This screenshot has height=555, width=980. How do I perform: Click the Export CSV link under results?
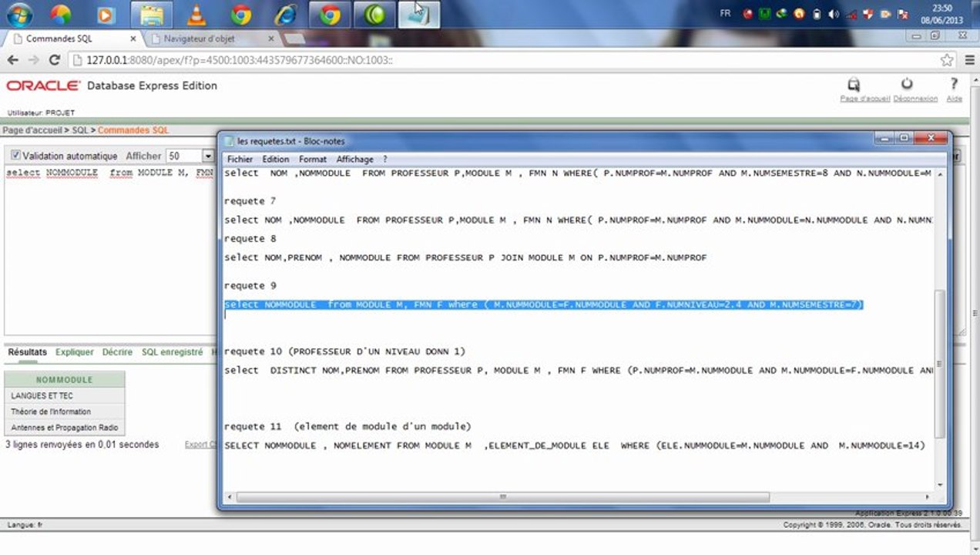pos(200,445)
